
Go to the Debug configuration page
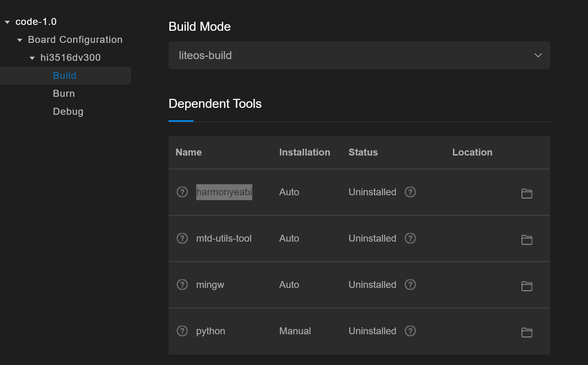(68, 112)
